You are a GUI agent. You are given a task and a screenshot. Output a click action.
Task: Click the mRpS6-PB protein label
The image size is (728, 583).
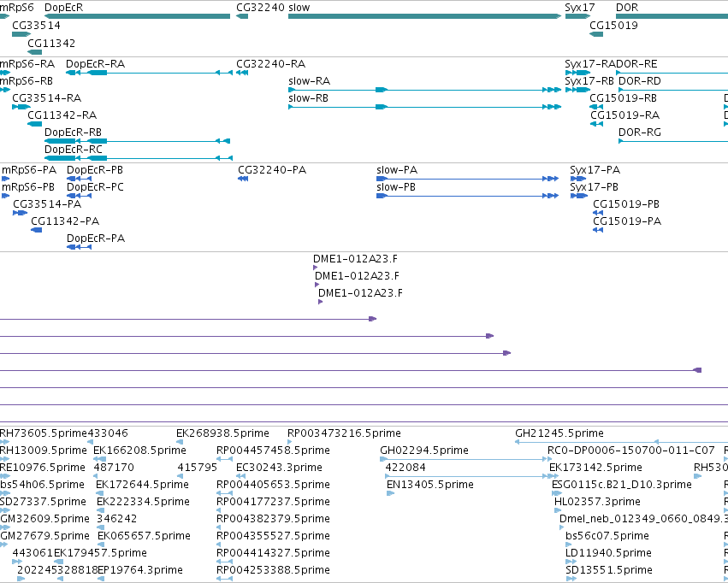(x=28, y=187)
